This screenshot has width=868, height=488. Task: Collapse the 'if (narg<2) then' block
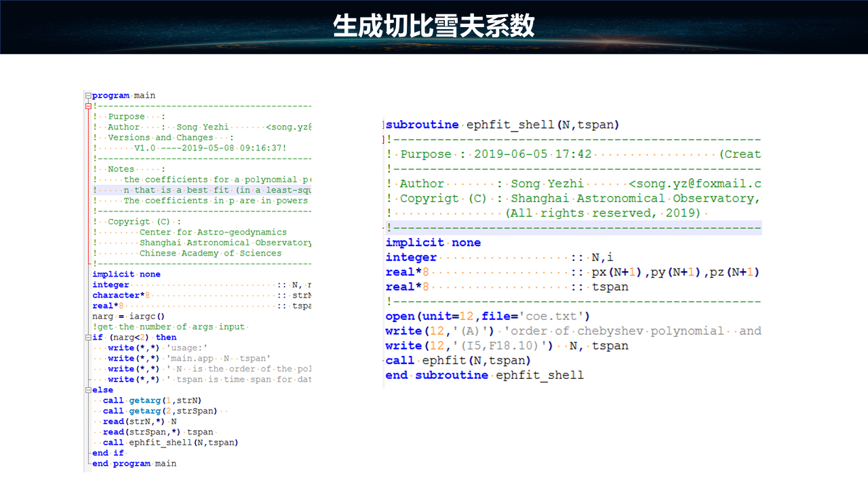click(87, 338)
